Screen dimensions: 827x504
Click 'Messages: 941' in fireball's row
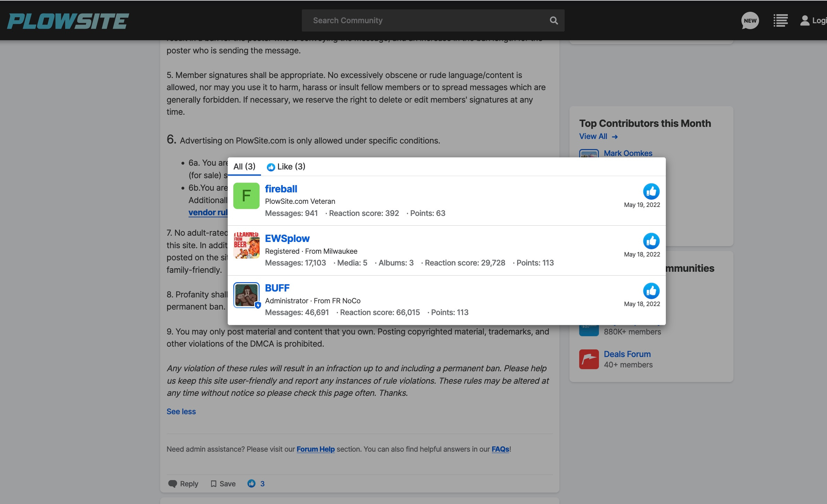(x=291, y=213)
